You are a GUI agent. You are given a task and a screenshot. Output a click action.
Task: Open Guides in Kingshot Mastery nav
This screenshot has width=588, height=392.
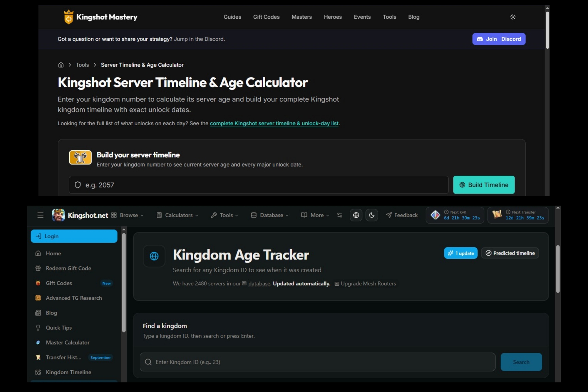pyautogui.click(x=232, y=17)
